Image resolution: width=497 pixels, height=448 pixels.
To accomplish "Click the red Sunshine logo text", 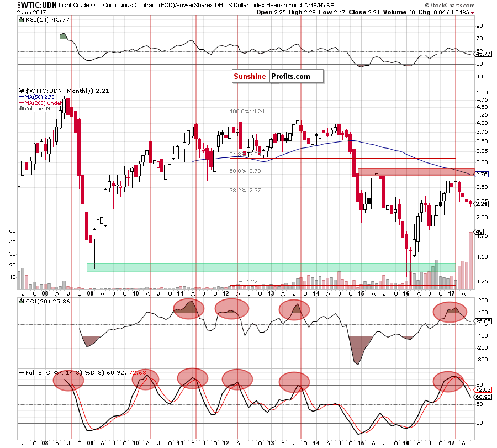I will tap(250, 76).
